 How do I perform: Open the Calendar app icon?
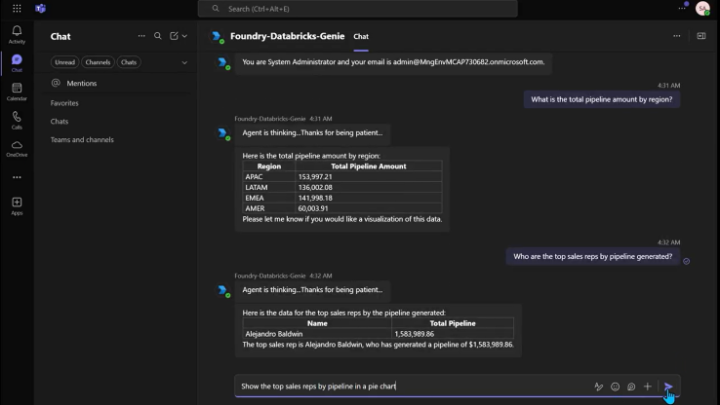pos(17,91)
